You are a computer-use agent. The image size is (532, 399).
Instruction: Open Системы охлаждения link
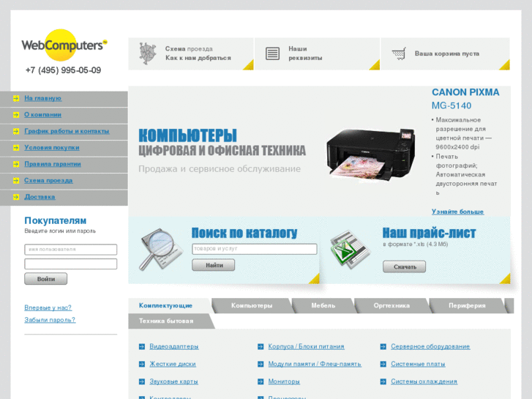pyautogui.click(x=424, y=381)
